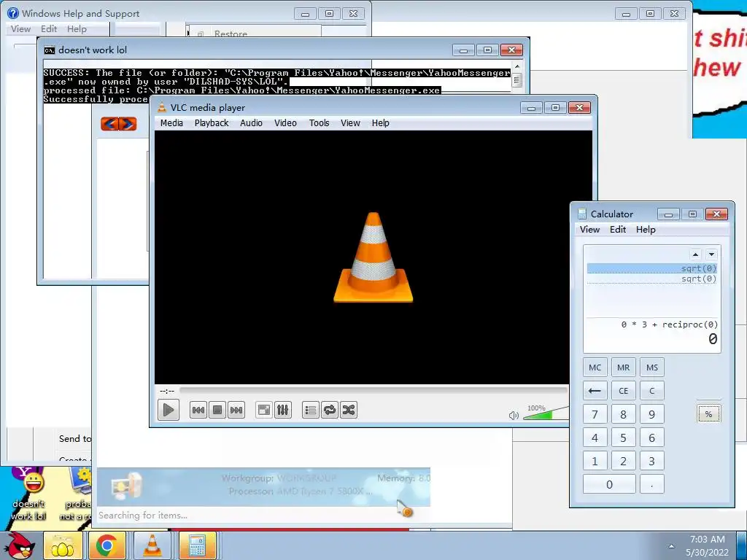The image size is (747, 560).
Task: Click digit 5 in Calculator
Action: coord(624,437)
